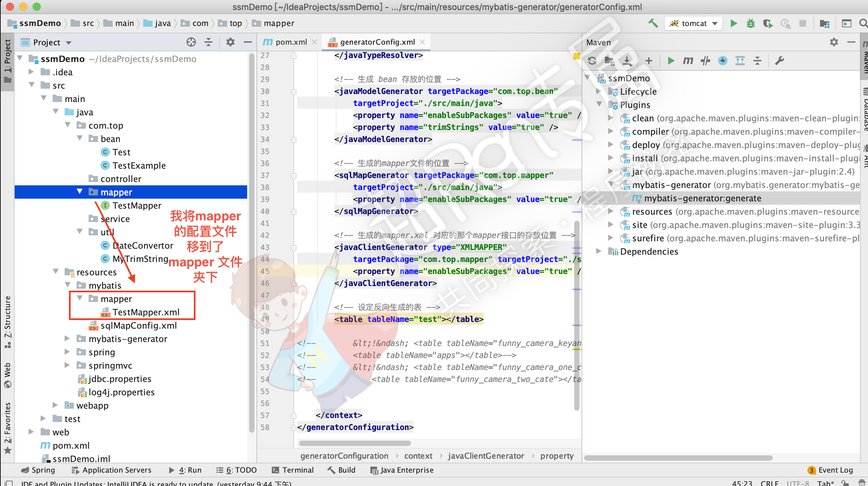Hide the Maven tool window
Screen dimensions: 868x486
click(851, 42)
